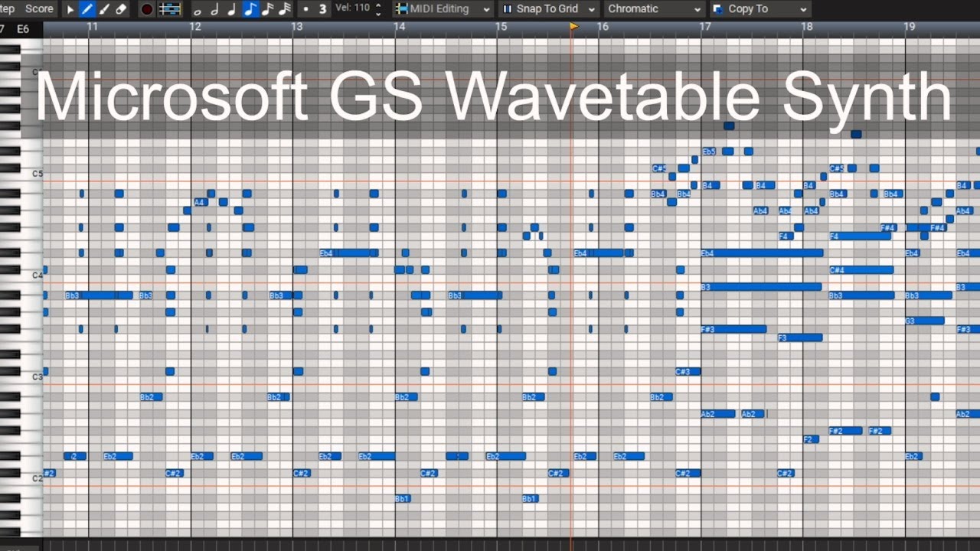Increase velocity with up arrow
This screenshot has height=551, width=980.
click(x=378, y=5)
